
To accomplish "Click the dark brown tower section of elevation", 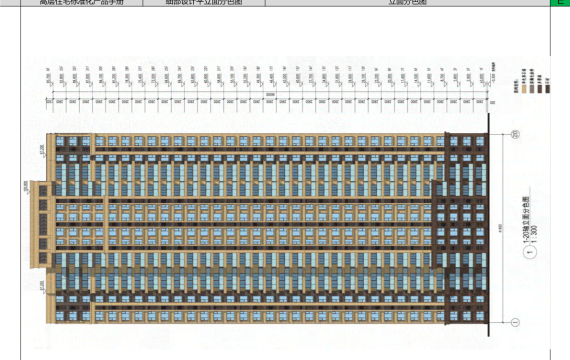I will pyautogui.click(x=465, y=228).
